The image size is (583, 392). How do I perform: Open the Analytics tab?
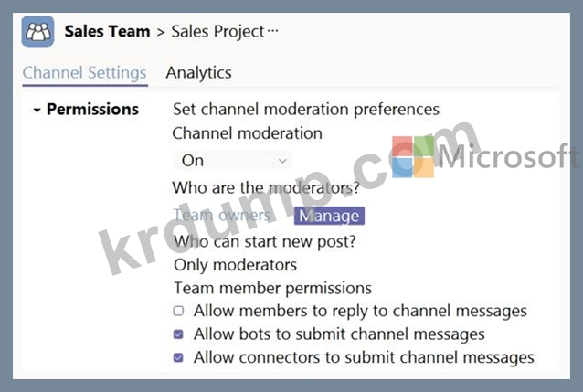pos(198,72)
